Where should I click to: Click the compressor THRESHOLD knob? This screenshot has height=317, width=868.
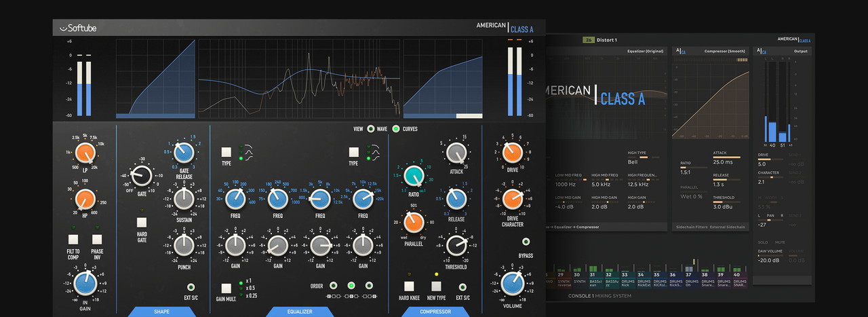(456, 245)
